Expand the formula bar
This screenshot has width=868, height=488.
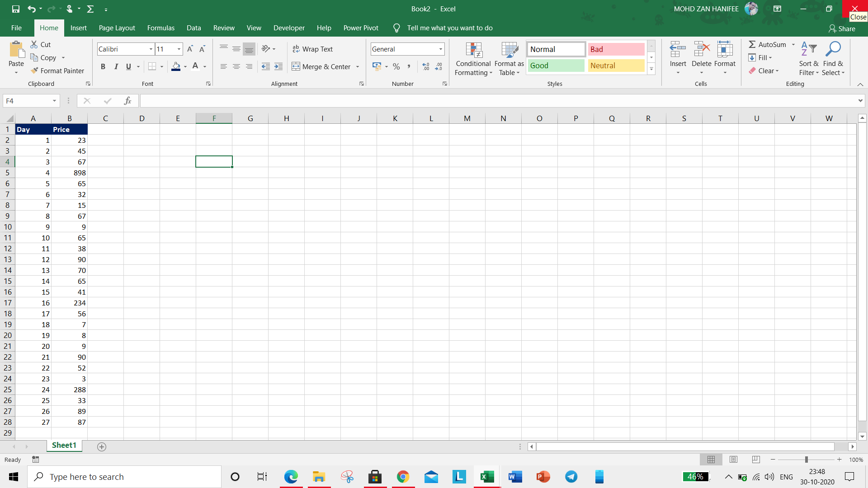point(860,101)
